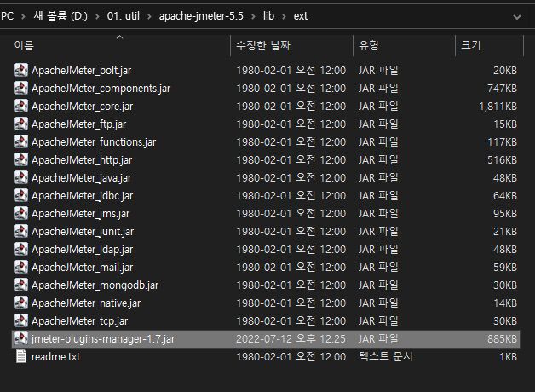Click the ApacheJMeter_jms.jar file icon

21,213
